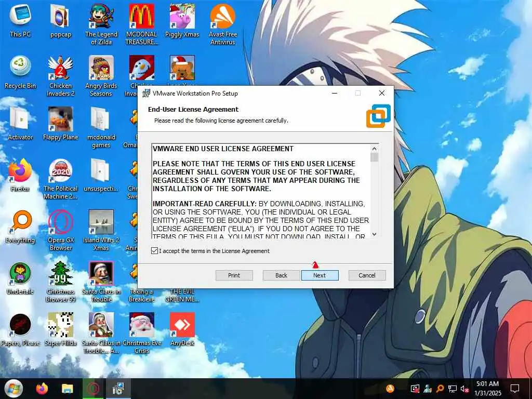Select the Flappy Plane shortcut
Image resolution: width=532 pixels, height=399 pixels.
pos(61,124)
